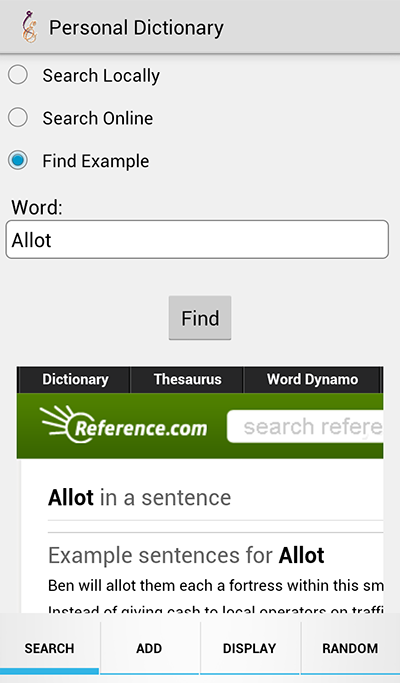Switch to the DISPLAY bottom tab
Viewport: 400px width, 683px height.
tap(250, 648)
